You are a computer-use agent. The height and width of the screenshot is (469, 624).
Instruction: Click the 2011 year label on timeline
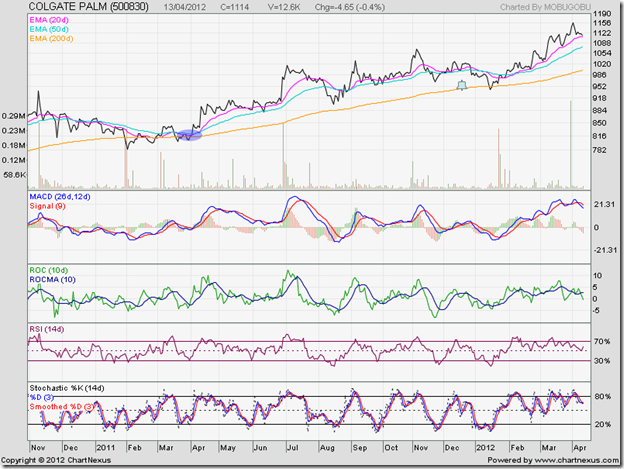[105, 448]
